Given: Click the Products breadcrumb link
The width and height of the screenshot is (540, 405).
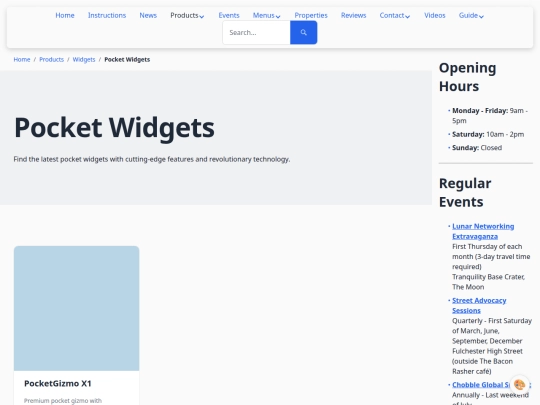Looking at the screenshot, I should [x=51, y=60].
